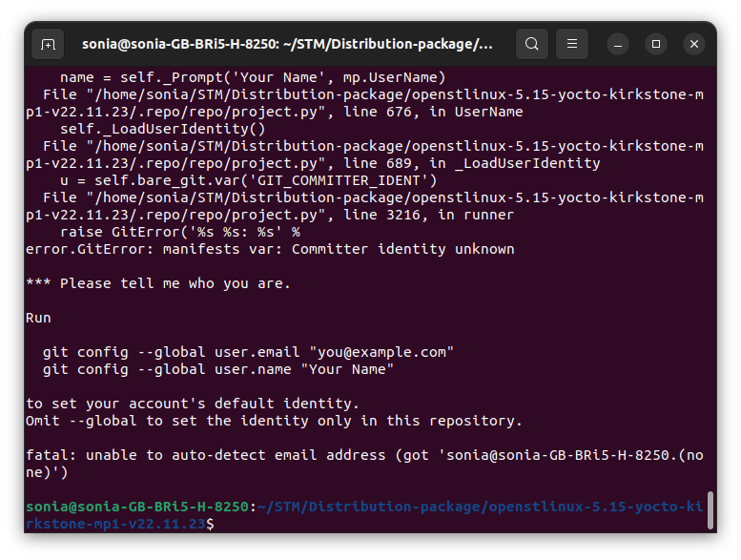Click the 'git config --global user.name' line
Image resolution: width=741 pixels, height=560 pixels.
217,369
